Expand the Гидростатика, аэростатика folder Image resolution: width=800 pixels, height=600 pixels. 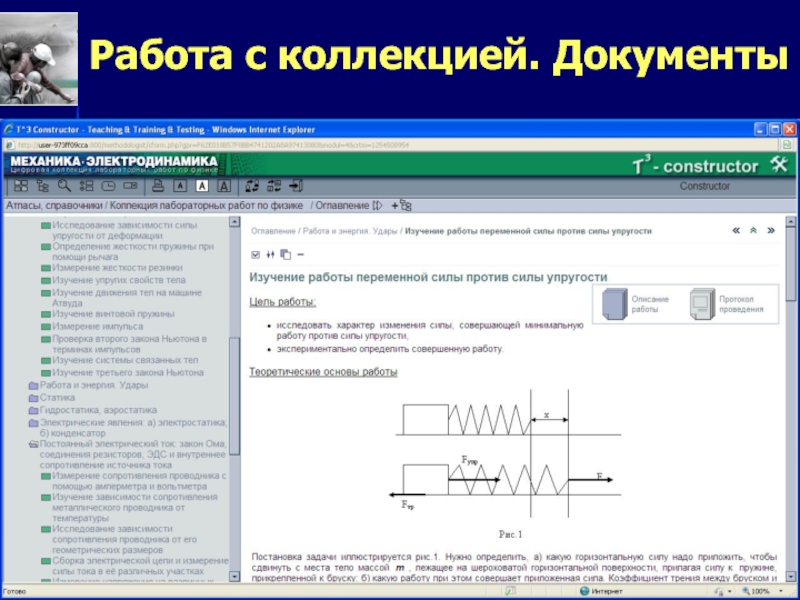click(34, 410)
